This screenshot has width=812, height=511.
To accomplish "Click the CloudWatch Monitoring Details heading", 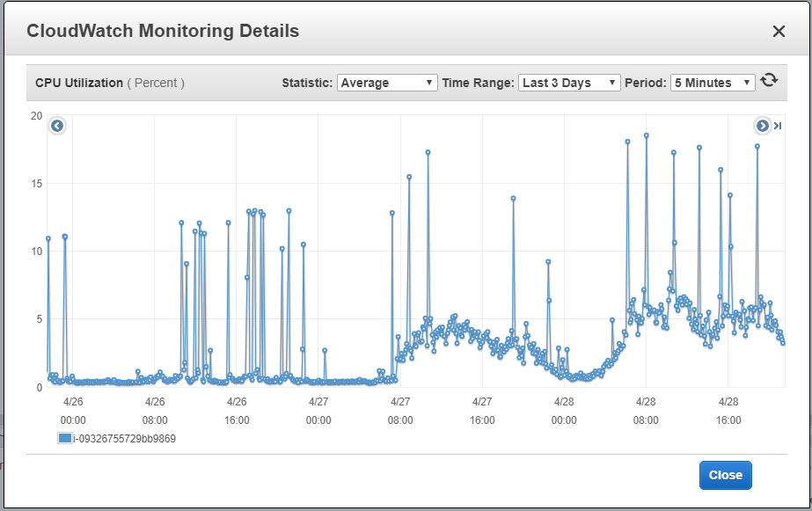I will [163, 31].
